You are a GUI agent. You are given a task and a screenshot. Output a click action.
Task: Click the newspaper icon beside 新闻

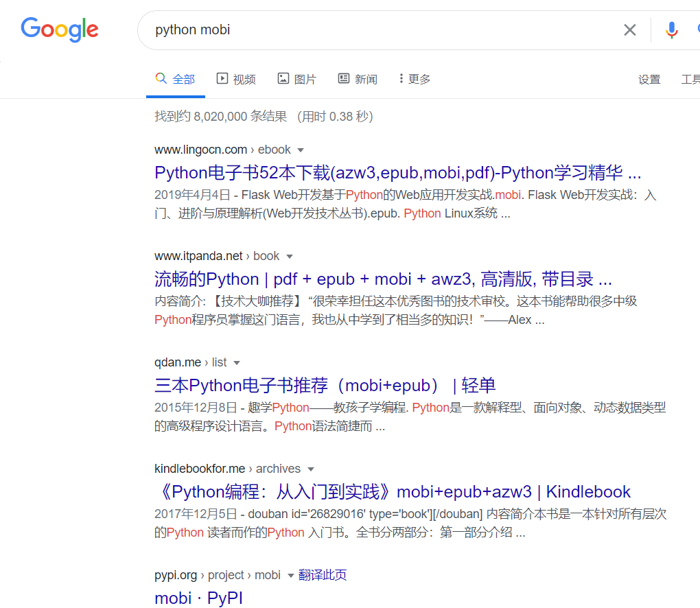click(x=344, y=78)
